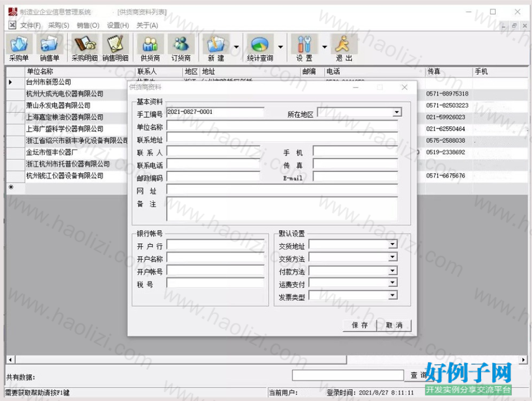Click the 网址 website field
Viewport: 532px width, 401px height.
coord(282,189)
